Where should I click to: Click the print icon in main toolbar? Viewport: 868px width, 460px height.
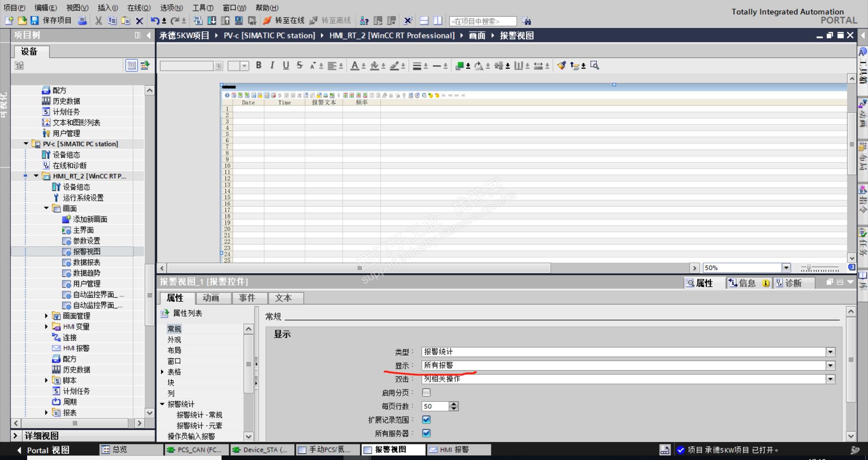click(82, 20)
